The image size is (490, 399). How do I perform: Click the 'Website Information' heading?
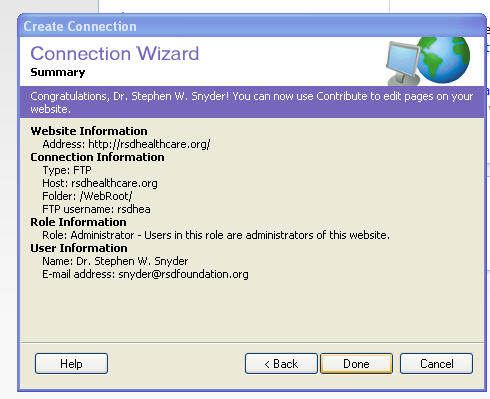[89, 131]
